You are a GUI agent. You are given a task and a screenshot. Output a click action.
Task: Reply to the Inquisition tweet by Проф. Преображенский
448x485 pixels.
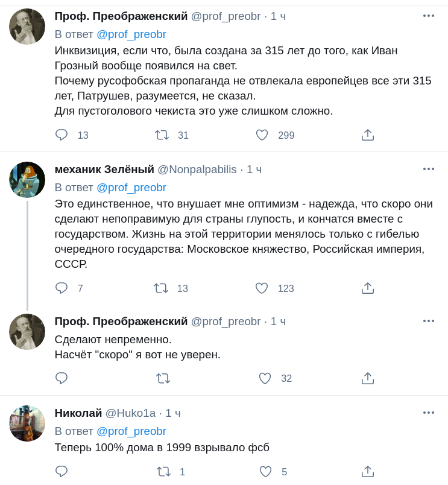pyautogui.click(x=62, y=135)
